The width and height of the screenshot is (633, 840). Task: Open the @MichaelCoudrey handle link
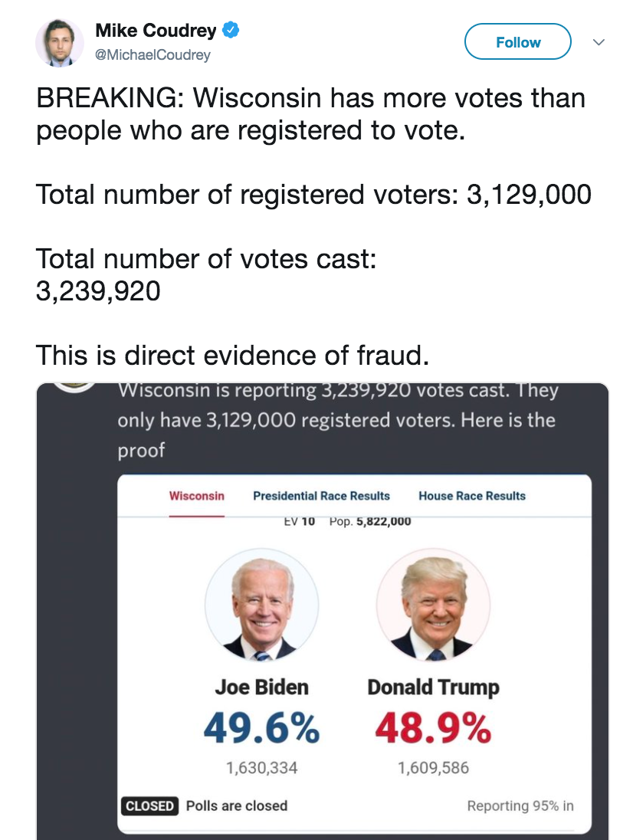tap(153, 55)
